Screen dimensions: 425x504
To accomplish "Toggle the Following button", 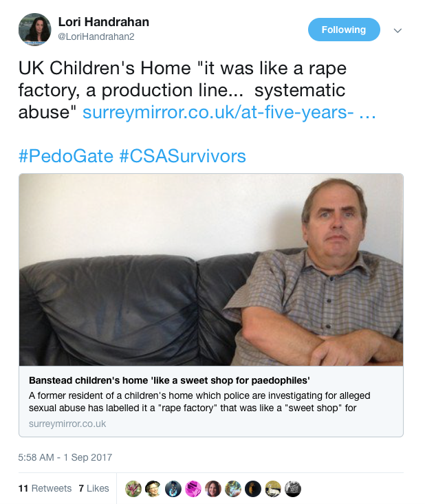I will coord(344,30).
